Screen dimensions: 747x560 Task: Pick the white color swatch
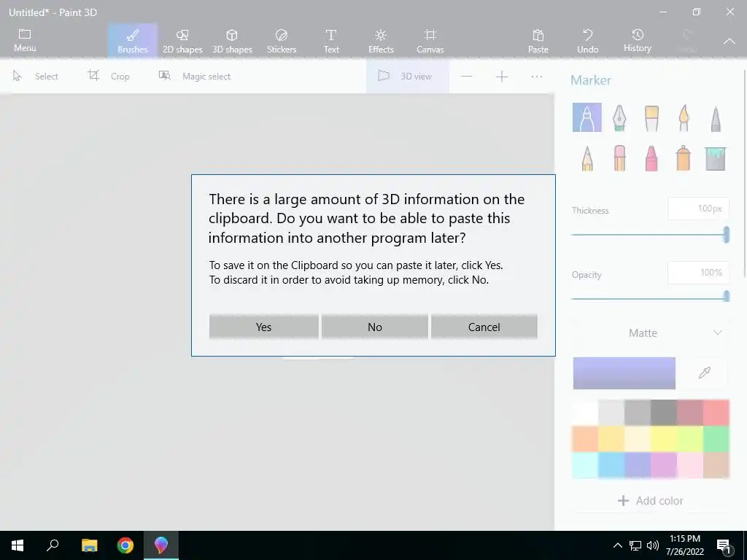pos(585,413)
